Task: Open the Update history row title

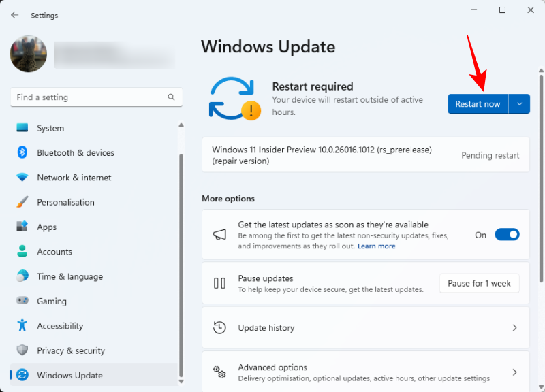Action: click(266, 328)
